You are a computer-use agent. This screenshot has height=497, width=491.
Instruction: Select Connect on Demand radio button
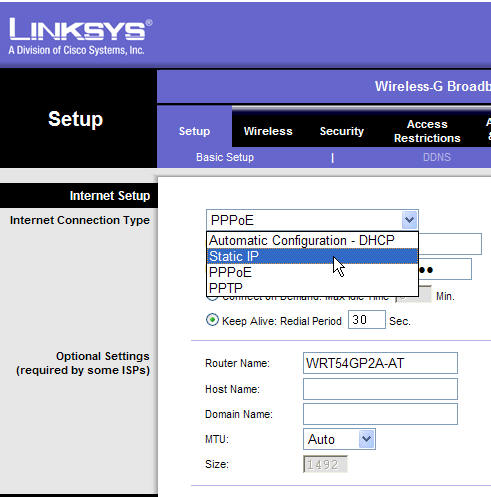pos(212,297)
